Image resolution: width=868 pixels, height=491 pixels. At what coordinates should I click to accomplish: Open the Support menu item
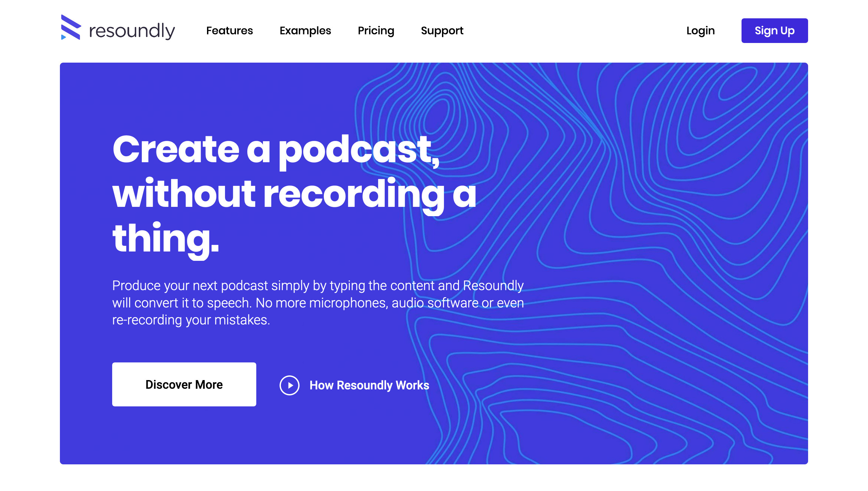pyautogui.click(x=442, y=31)
